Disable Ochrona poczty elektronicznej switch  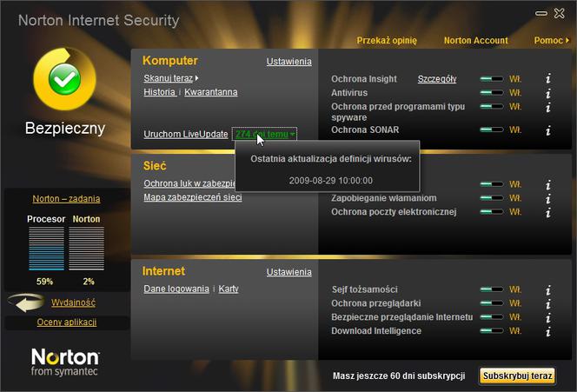pos(492,211)
